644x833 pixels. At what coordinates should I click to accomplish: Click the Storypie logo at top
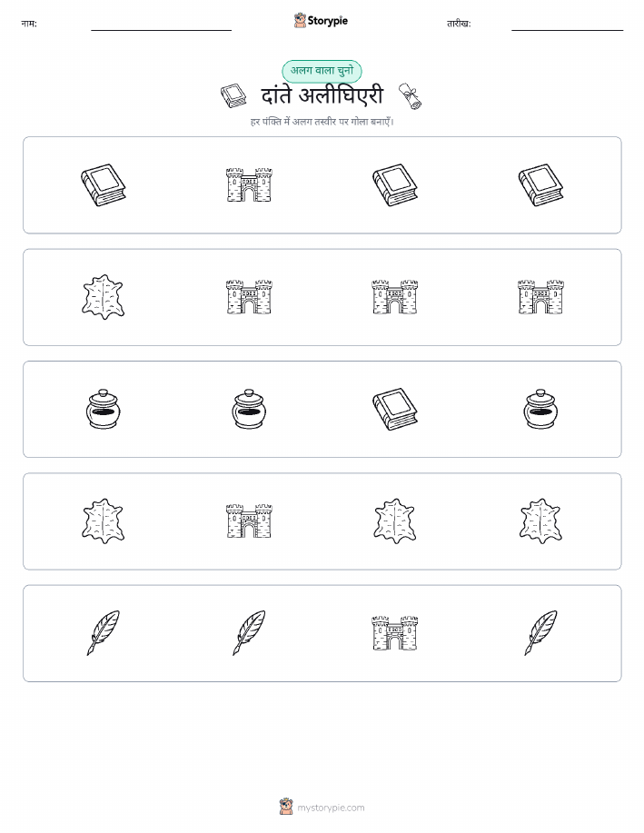pyautogui.click(x=321, y=21)
